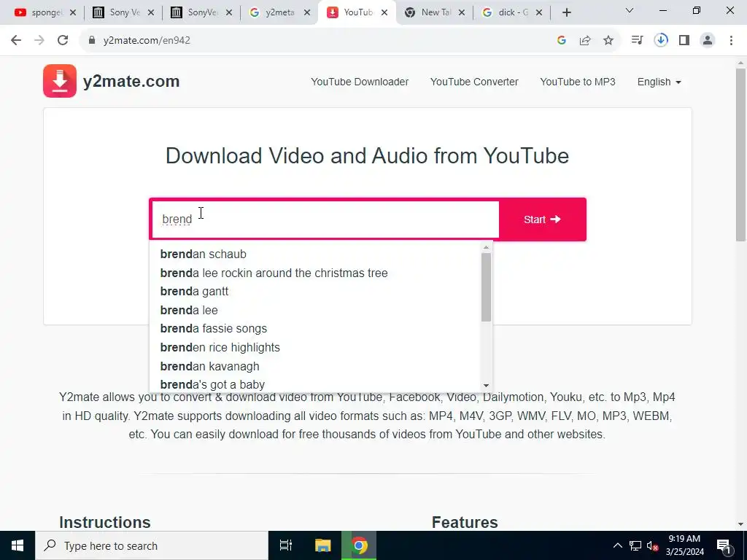Click the browser forward arrow
Screen dimensions: 747x560
(39, 41)
